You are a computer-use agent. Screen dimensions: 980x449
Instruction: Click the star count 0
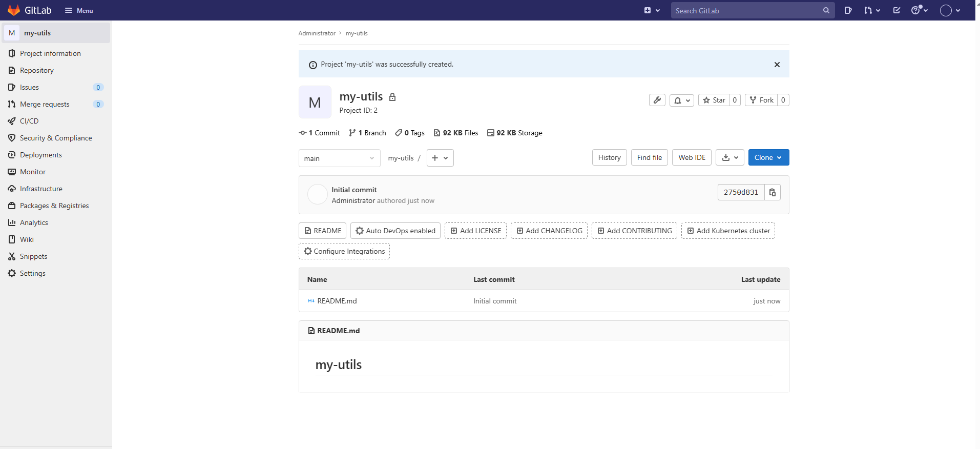pos(735,100)
